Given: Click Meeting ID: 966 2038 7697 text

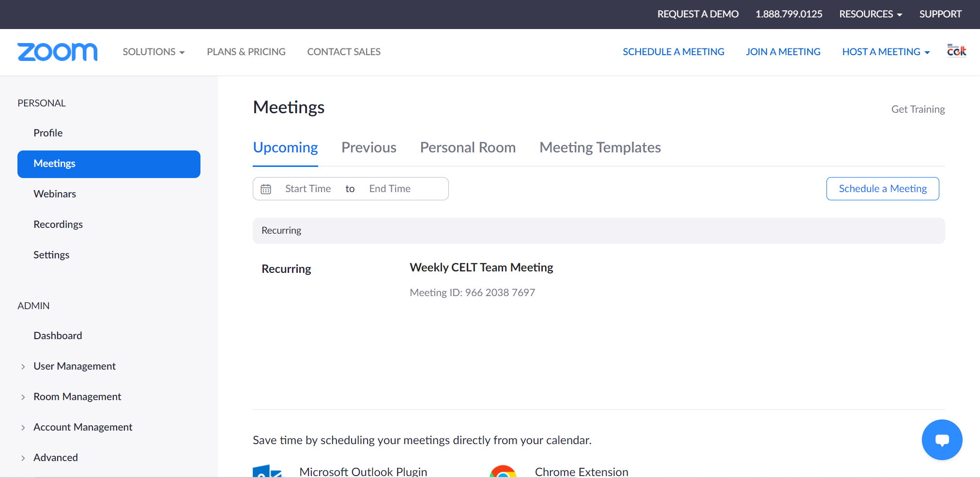Looking at the screenshot, I should tap(472, 293).
